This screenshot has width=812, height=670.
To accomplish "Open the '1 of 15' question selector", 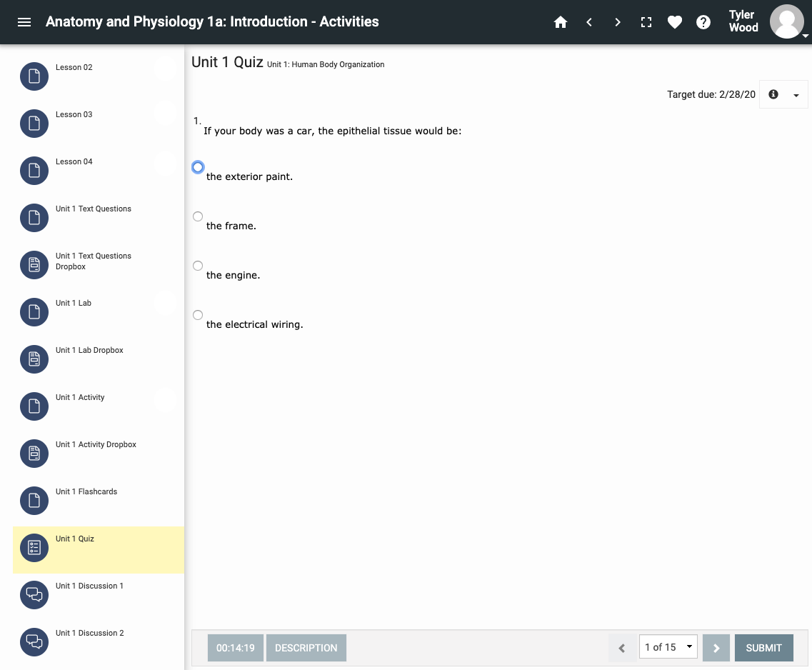I will (668, 647).
